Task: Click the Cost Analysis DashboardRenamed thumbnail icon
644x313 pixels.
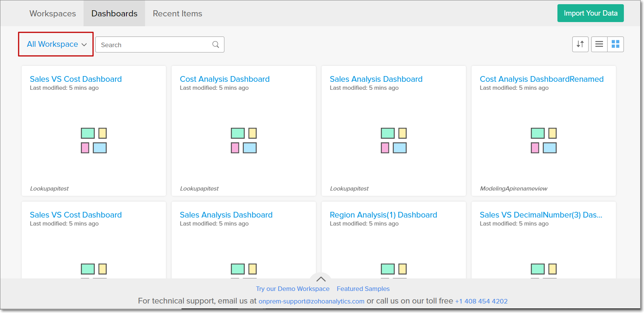Action: pos(544,140)
